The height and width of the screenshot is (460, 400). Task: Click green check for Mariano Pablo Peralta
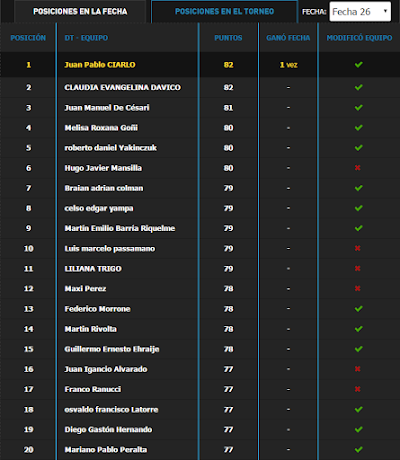pos(359,449)
